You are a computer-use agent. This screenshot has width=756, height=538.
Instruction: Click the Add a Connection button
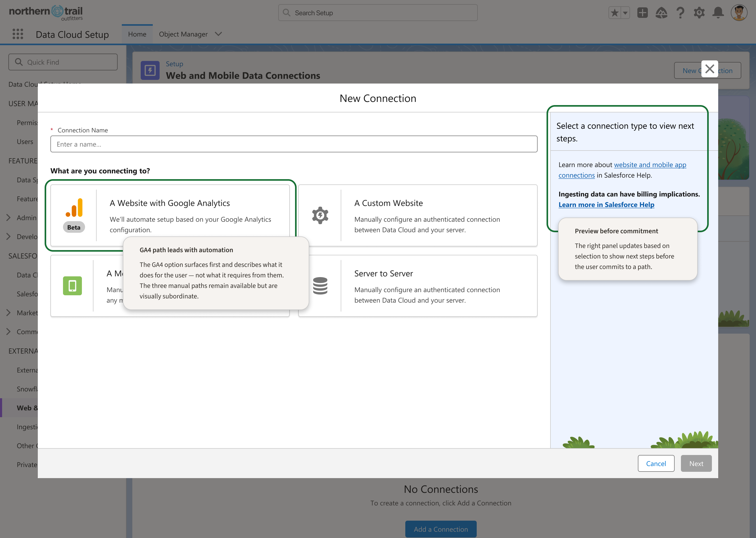point(441,529)
